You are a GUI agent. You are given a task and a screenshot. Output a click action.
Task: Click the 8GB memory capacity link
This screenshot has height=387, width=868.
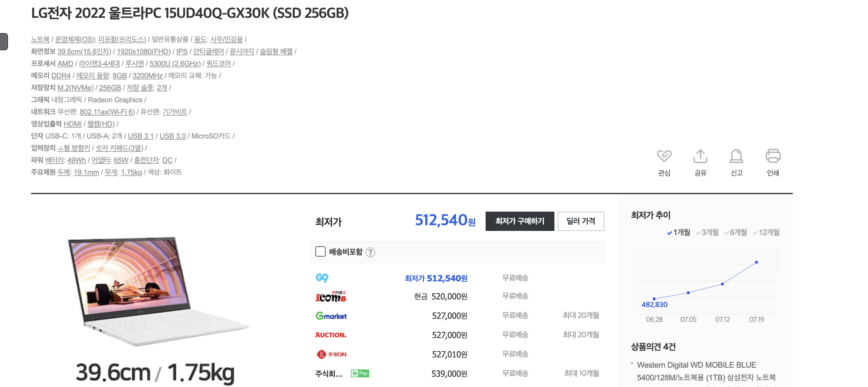tap(120, 75)
